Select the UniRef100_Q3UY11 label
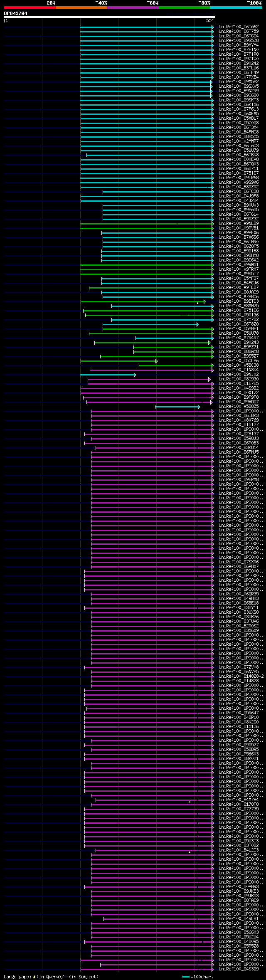Image resolution: width=266 pixels, height=980 pixels. coord(239,608)
